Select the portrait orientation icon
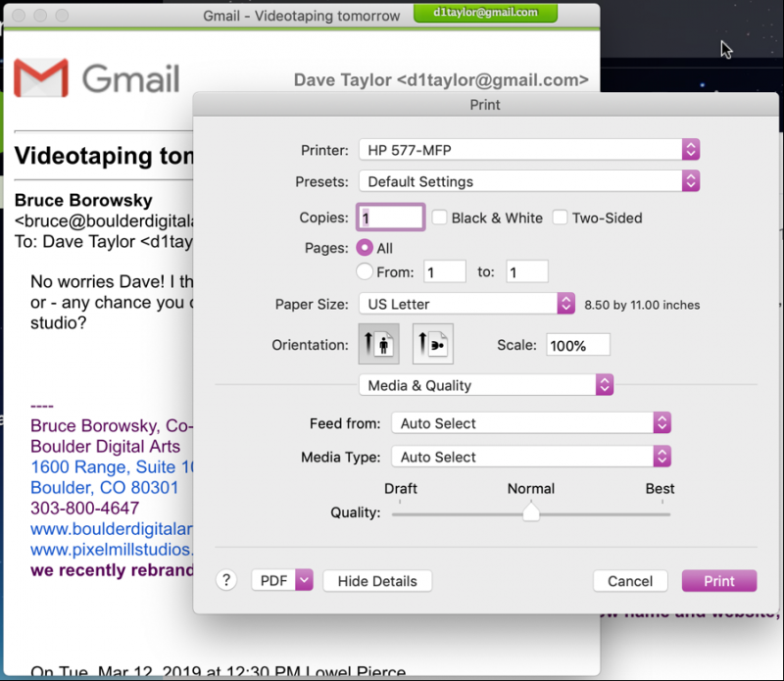The height and width of the screenshot is (681, 784). click(x=378, y=344)
